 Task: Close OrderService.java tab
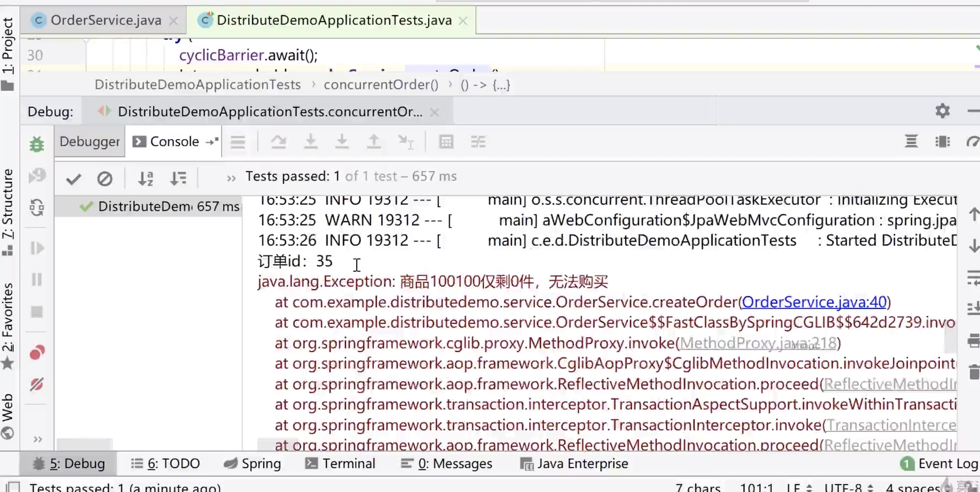(x=174, y=21)
